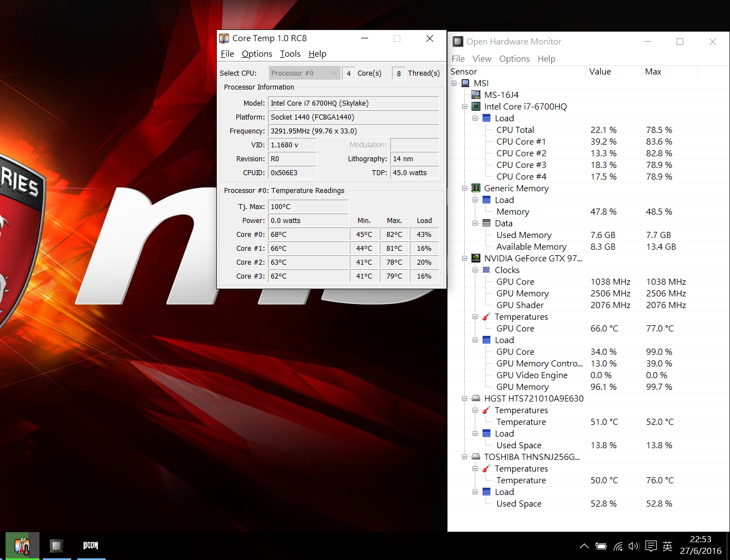Collapse the GPU Clocks node
Viewport: 730px width, 560px height.
tap(475, 270)
